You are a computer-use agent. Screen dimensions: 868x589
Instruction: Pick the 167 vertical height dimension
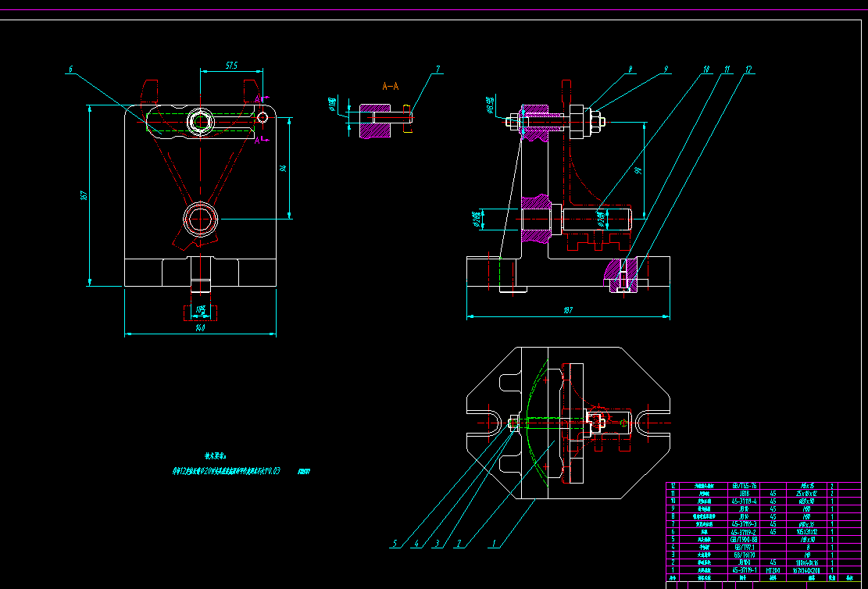click(84, 195)
